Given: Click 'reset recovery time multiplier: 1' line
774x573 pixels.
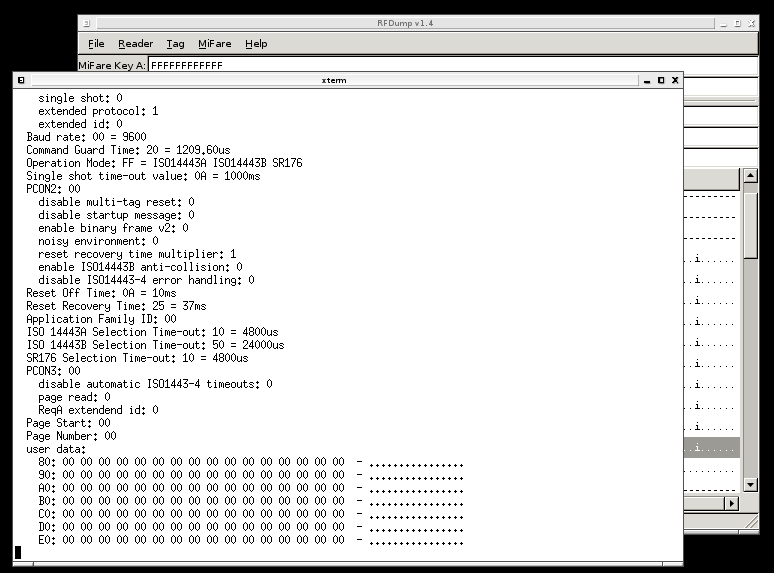Looking at the screenshot, I should tap(137, 254).
